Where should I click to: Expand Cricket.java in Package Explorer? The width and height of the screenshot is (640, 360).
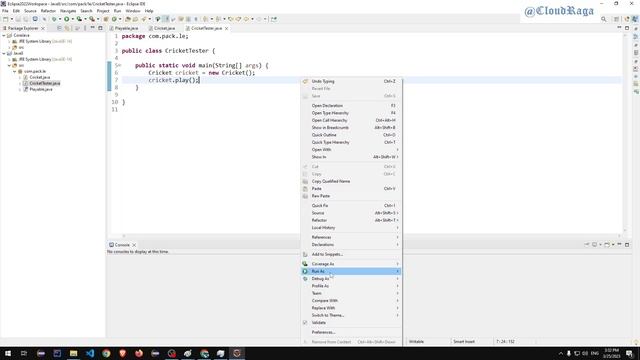[x=20, y=77]
